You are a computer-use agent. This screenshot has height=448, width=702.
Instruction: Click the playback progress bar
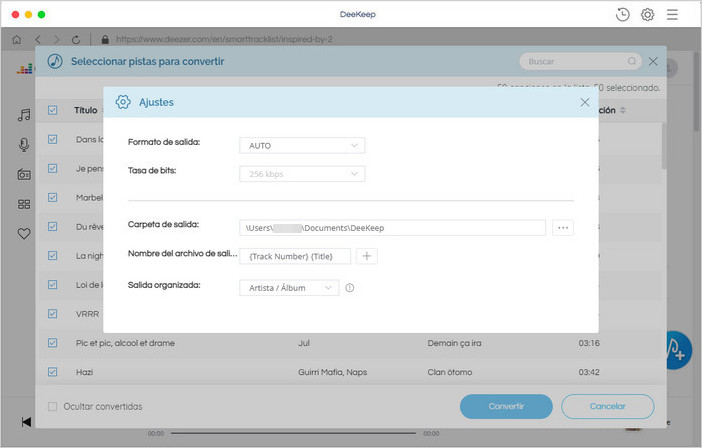pos(293,433)
